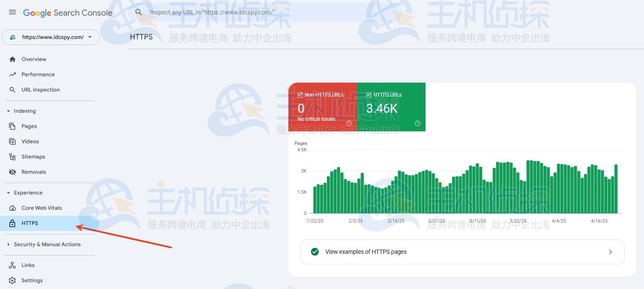The image size is (644, 289).
Task: Open Pages via its pages icon
Action: click(13, 126)
